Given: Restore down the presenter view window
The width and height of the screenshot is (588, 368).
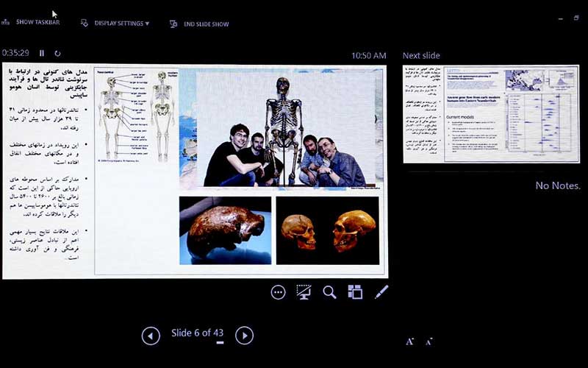Looking at the screenshot, I should (576, 18).
